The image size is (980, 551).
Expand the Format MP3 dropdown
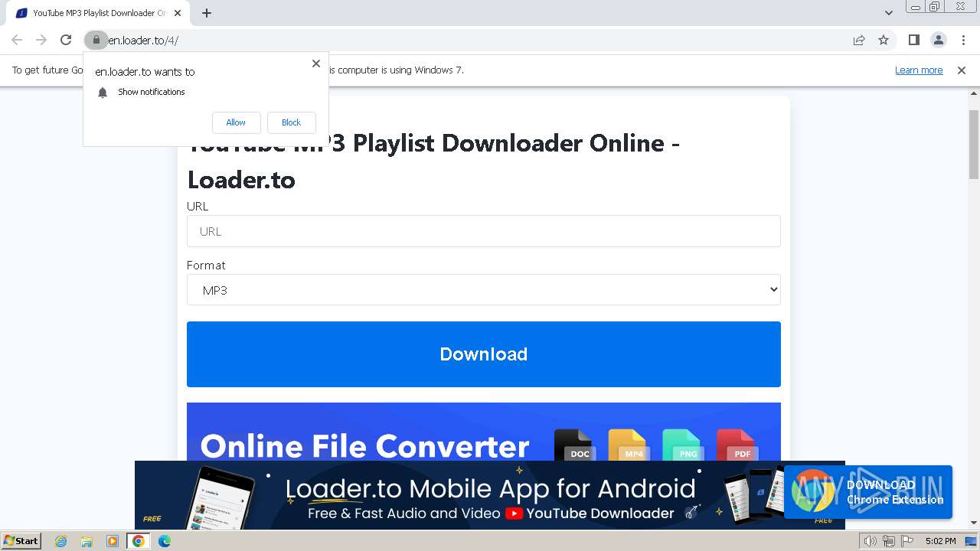(484, 290)
